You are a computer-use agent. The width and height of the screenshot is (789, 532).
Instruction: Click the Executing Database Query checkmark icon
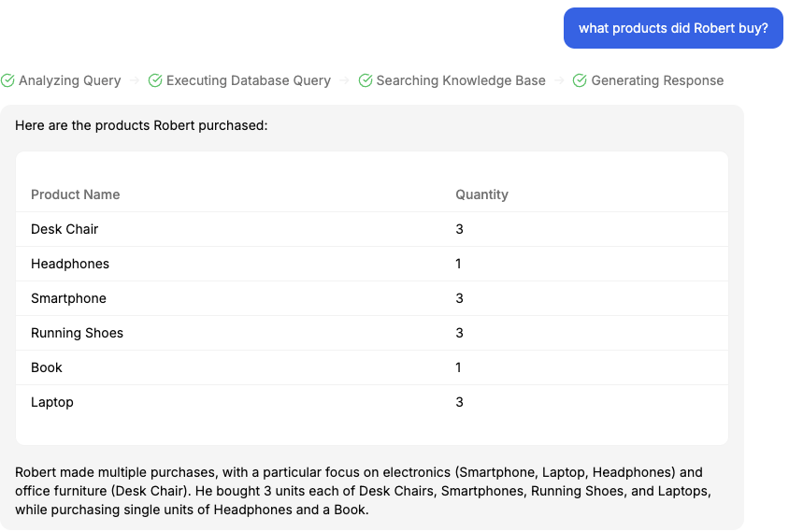tap(155, 80)
